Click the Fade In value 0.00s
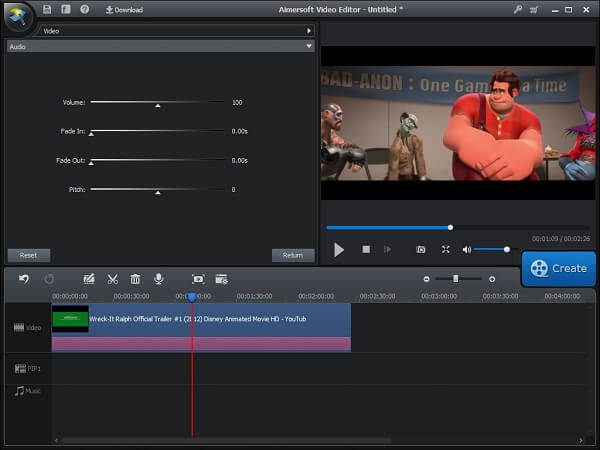 click(x=240, y=131)
